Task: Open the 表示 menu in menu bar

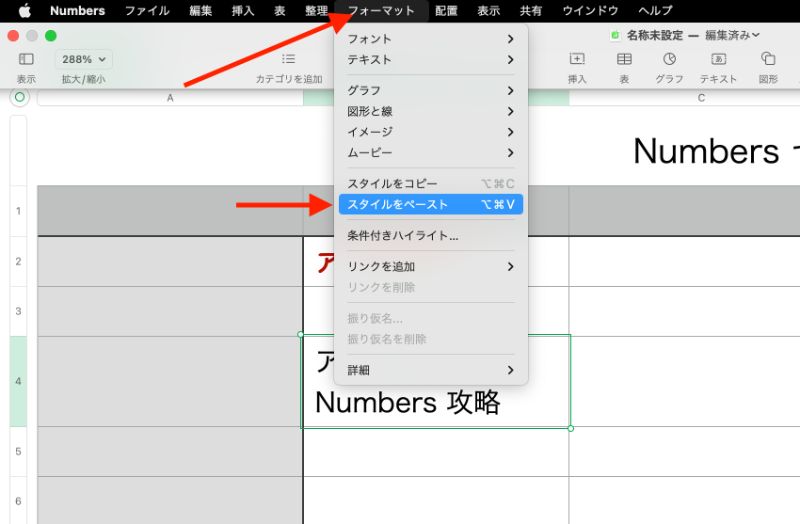Action: (x=488, y=10)
